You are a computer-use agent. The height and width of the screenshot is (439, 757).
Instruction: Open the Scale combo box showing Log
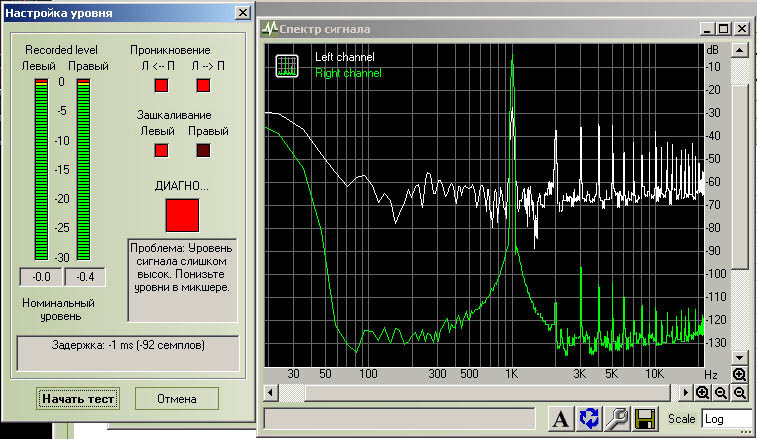[726, 419]
